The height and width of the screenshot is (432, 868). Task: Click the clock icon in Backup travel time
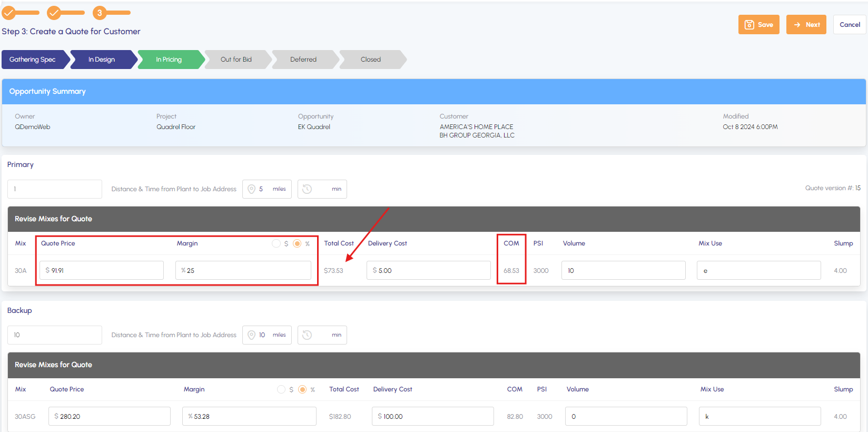(x=307, y=335)
